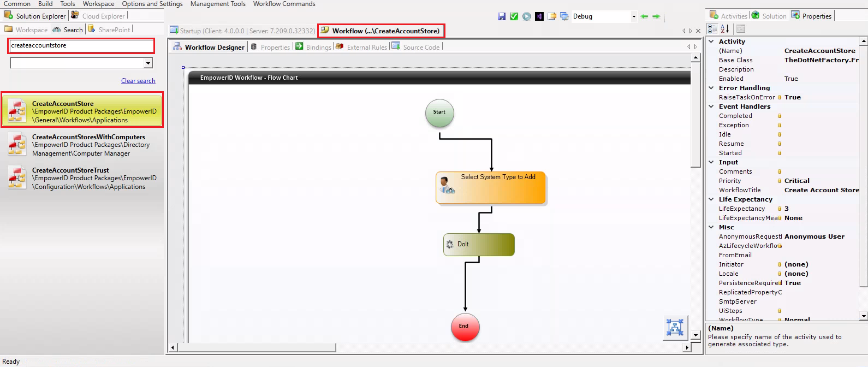
Task: Select the DoIt activity node
Action: coord(479,245)
